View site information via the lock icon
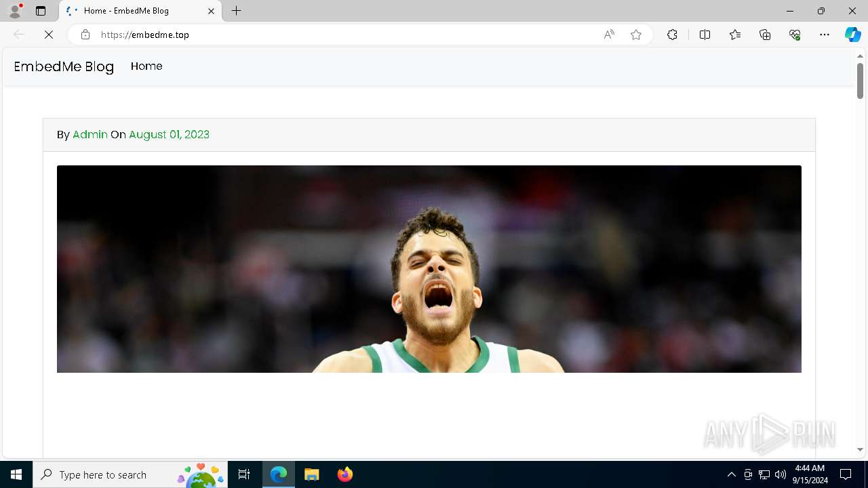This screenshot has height=488, width=868. pyautogui.click(x=85, y=35)
